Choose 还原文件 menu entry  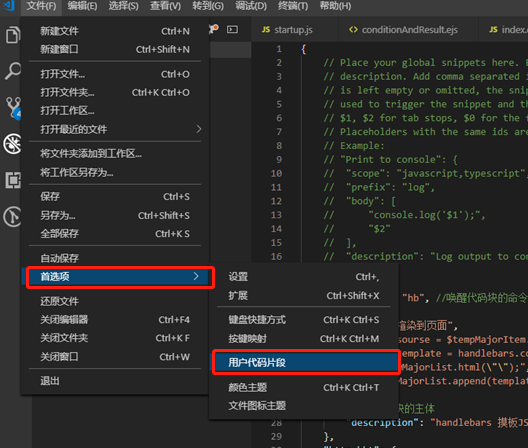click(x=114, y=301)
